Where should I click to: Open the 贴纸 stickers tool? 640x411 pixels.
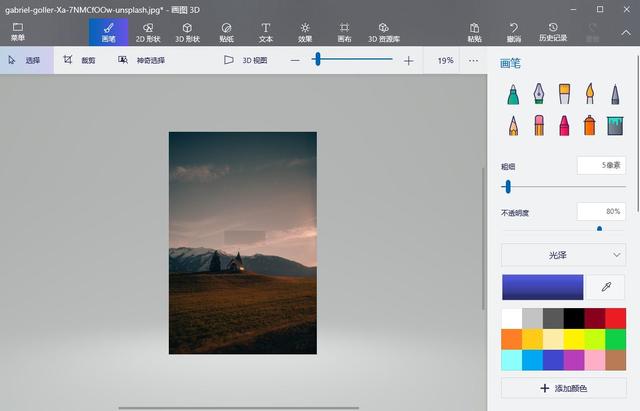[x=226, y=32]
